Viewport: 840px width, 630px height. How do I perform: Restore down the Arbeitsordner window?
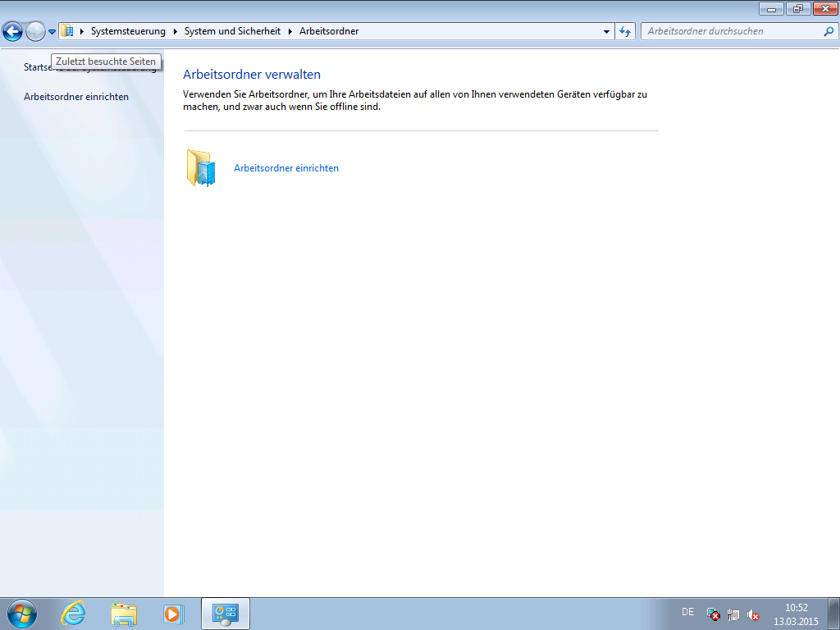[x=798, y=8]
